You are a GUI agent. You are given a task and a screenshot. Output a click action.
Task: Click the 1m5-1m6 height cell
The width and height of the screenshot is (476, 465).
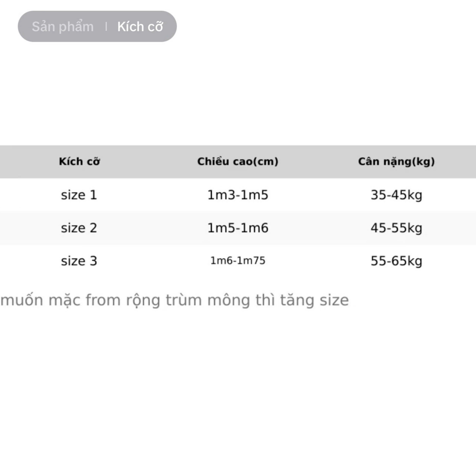pos(238,228)
